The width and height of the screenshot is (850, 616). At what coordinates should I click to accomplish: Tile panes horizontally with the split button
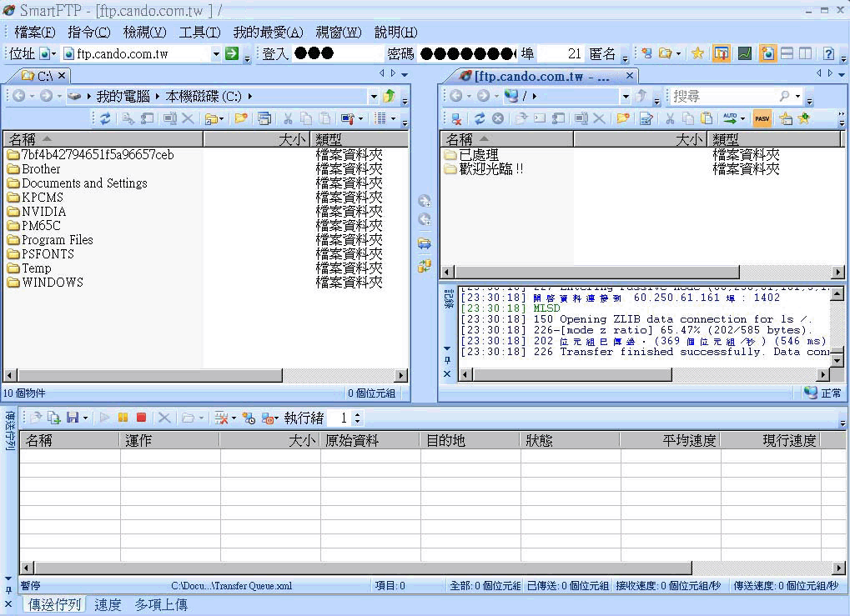(787, 53)
